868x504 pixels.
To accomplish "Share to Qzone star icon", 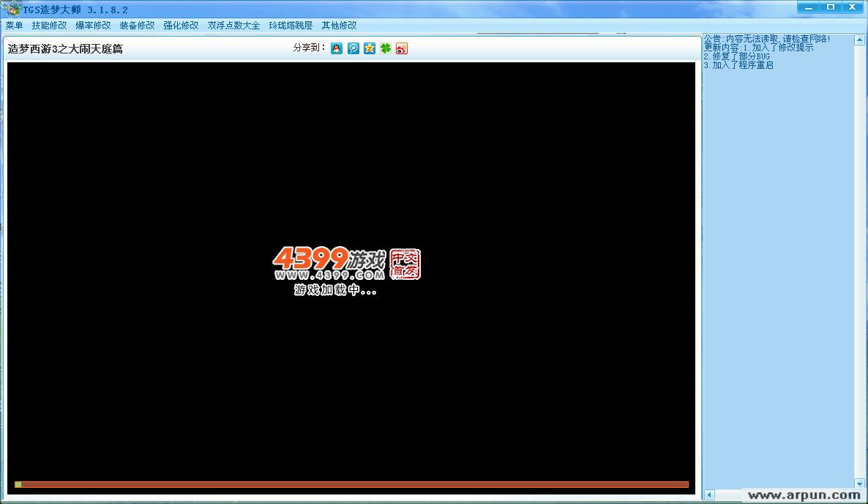I will [370, 49].
